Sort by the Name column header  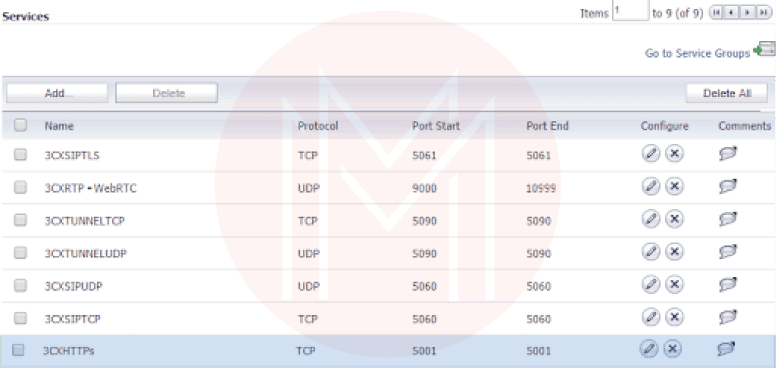coord(59,126)
